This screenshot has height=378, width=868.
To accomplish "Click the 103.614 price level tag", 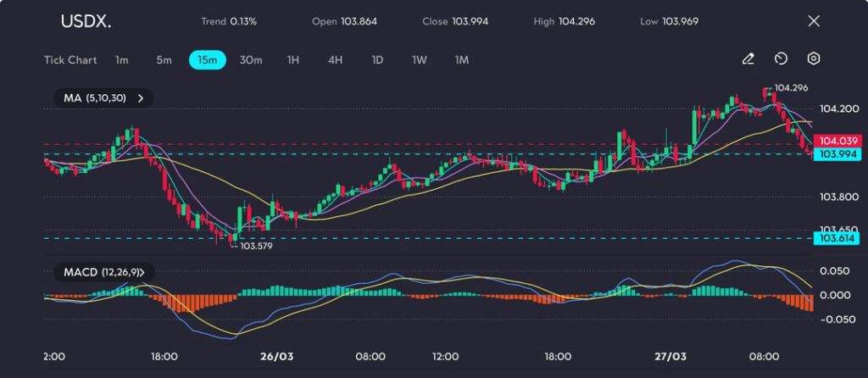I will [x=836, y=239].
